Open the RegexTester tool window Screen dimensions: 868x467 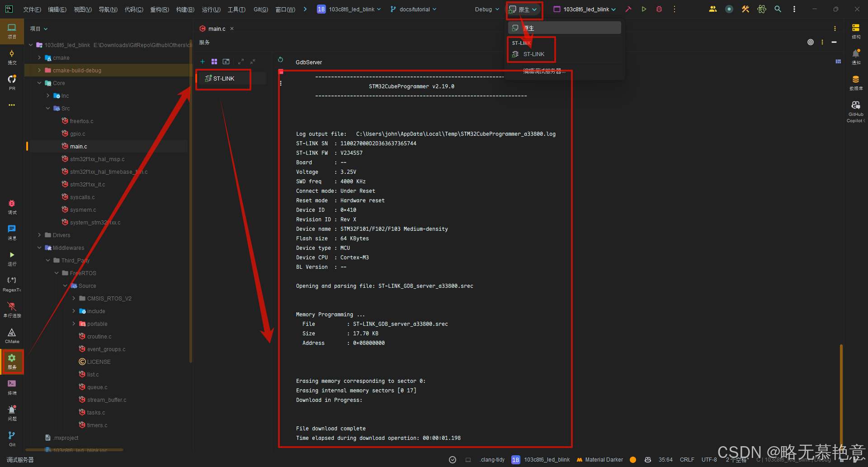(x=12, y=284)
